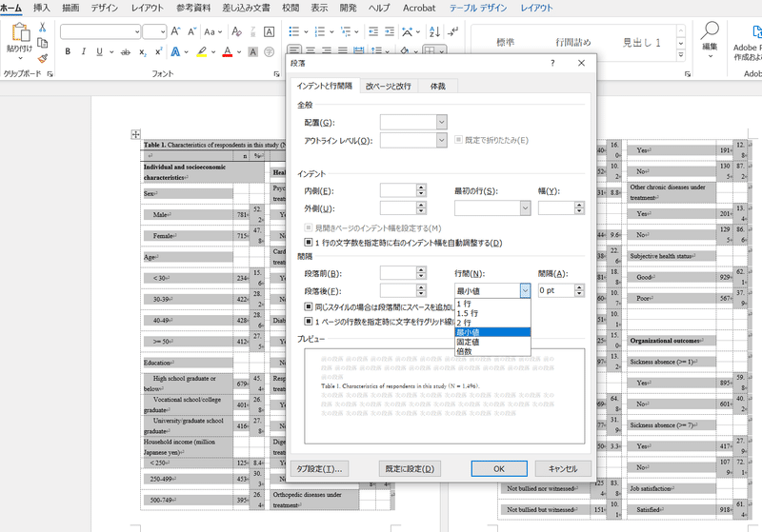762x532 pixels.
Task: Select the table move handle icon
Action: (135, 134)
